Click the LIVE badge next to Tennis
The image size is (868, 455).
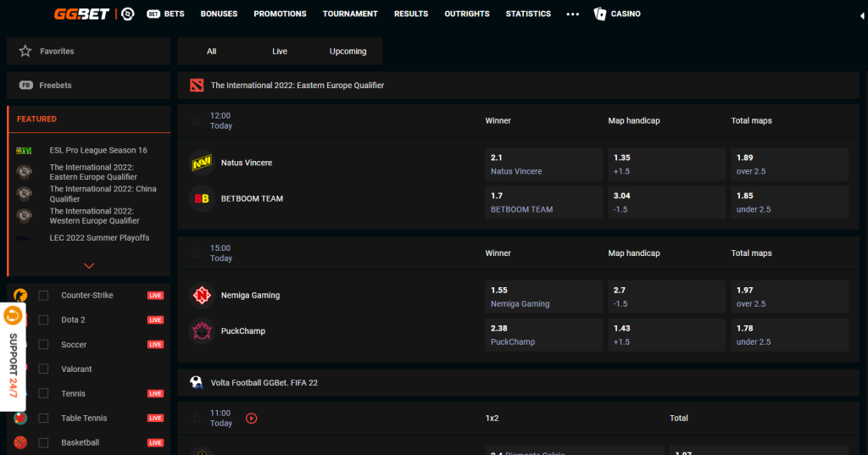156,393
